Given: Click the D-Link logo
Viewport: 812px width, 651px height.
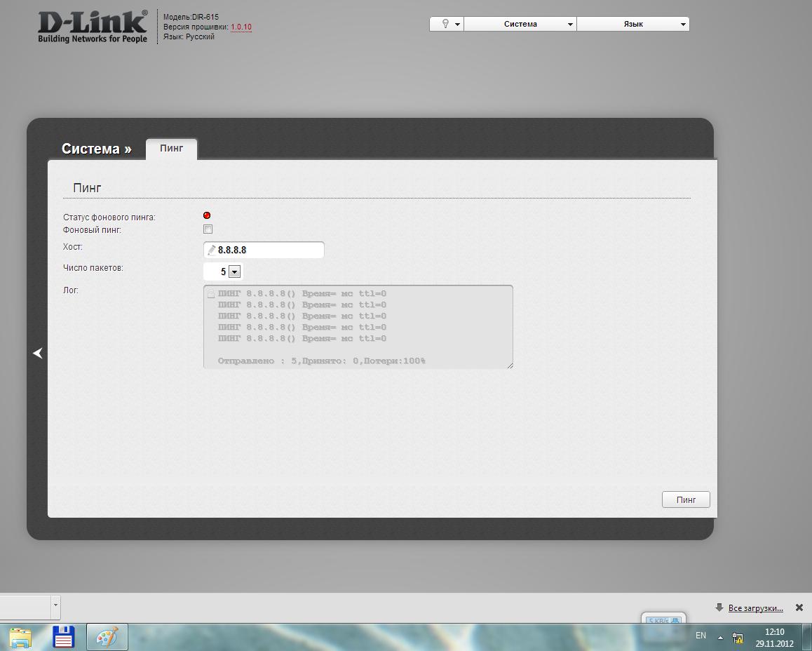Looking at the screenshot, I should coord(93,27).
